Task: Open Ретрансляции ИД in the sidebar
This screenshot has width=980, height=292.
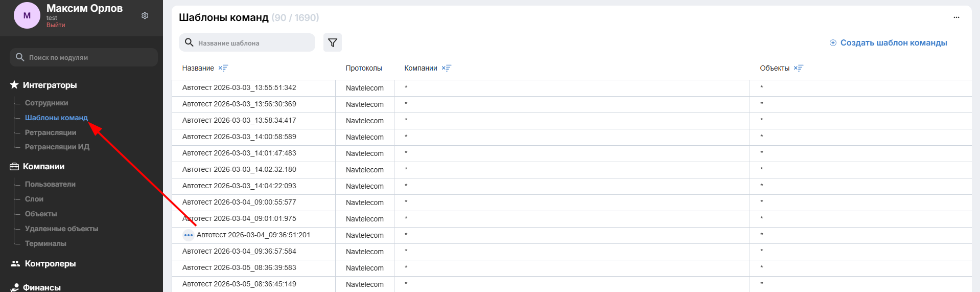Action: coord(57,147)
